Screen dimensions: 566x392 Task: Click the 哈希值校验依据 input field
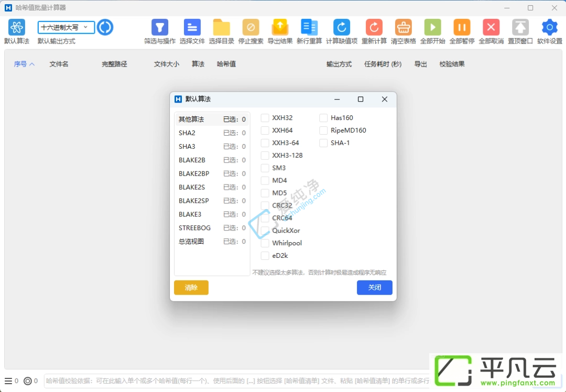[x=236, y=381]
